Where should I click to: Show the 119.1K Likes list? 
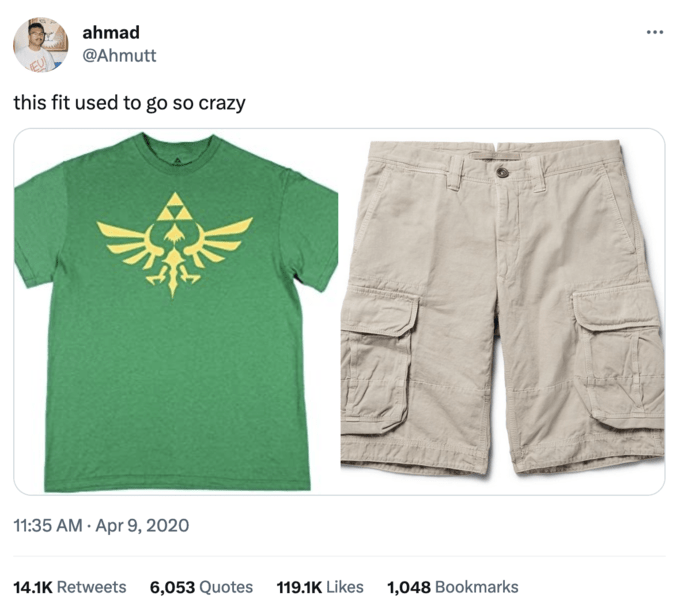click(x=320, y=587)
